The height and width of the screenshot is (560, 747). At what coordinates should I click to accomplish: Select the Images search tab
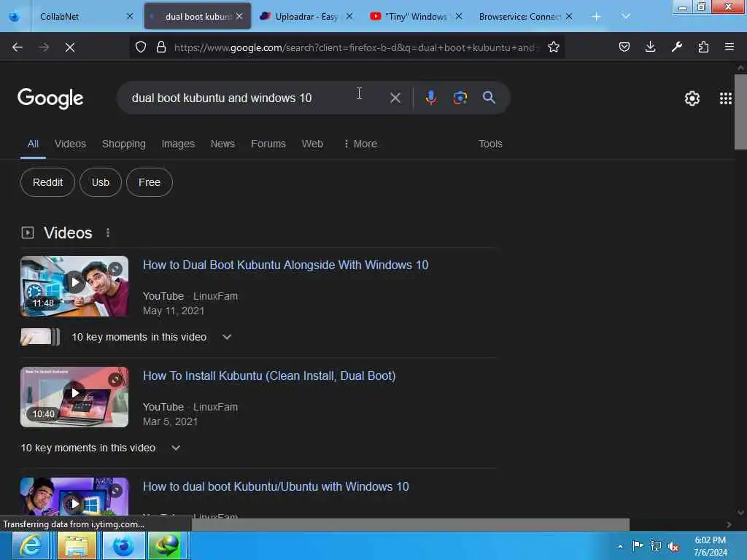(178, 144)
